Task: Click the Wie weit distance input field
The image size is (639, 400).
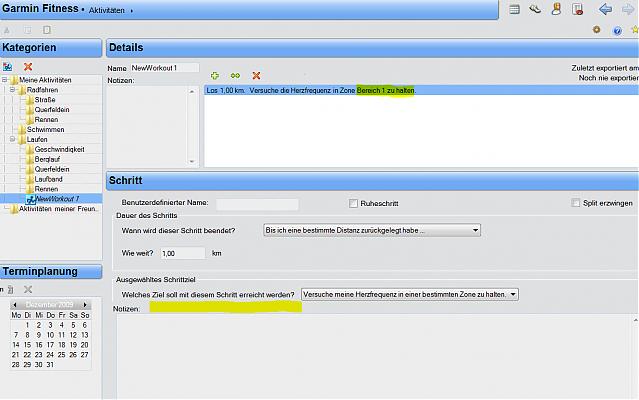Action: tap(182, 253)
